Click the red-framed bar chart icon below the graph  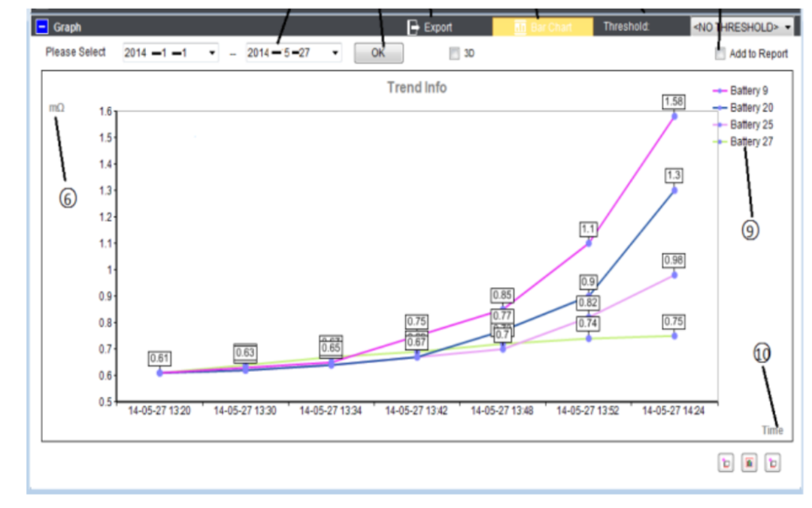click(749, 462)
